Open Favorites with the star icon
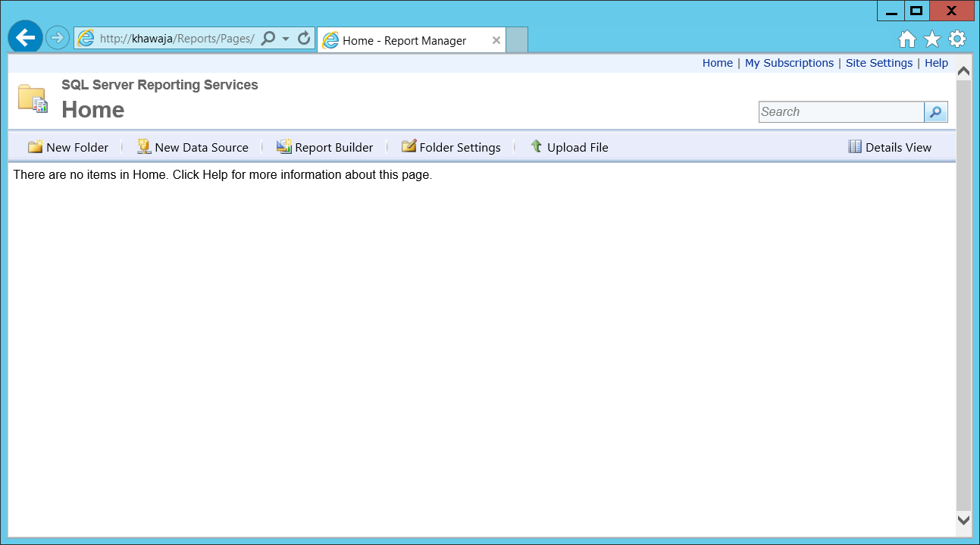This screenshot has width=980, height=545. 932,39
